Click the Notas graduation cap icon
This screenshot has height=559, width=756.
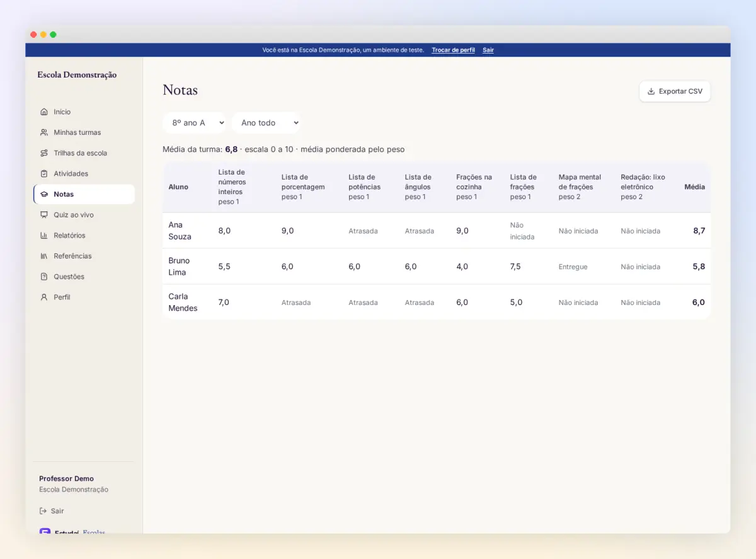point(44,194)
